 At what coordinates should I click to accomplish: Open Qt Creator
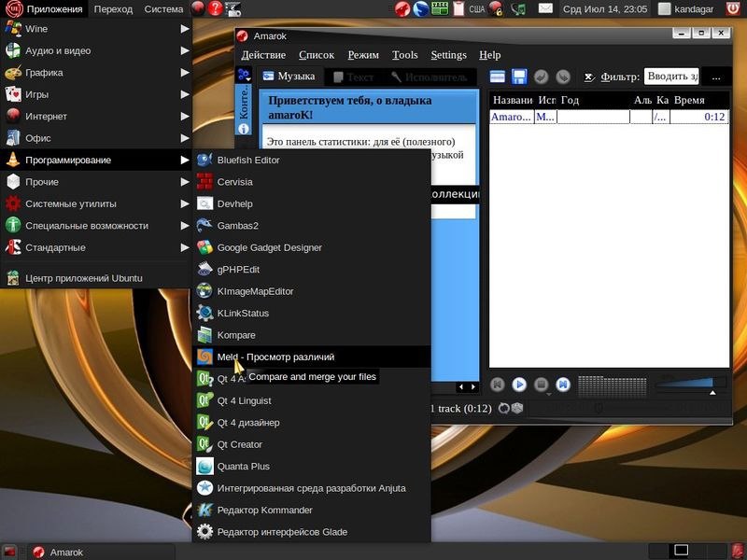coord(312,445)
